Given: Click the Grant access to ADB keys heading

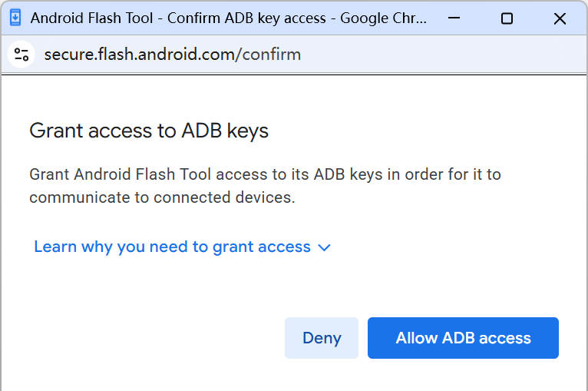Looking at the screenshot, I should (149, 131).
